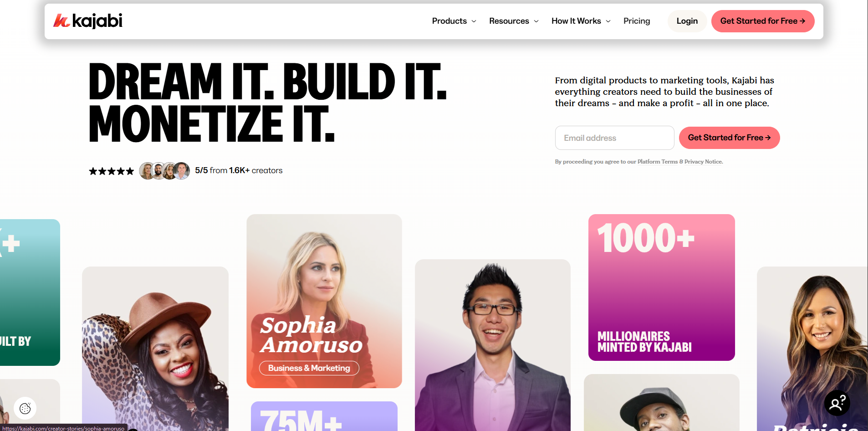Click the Login button
The height and width of the screenshot is (431, 868).
click(x=687, y=21)
